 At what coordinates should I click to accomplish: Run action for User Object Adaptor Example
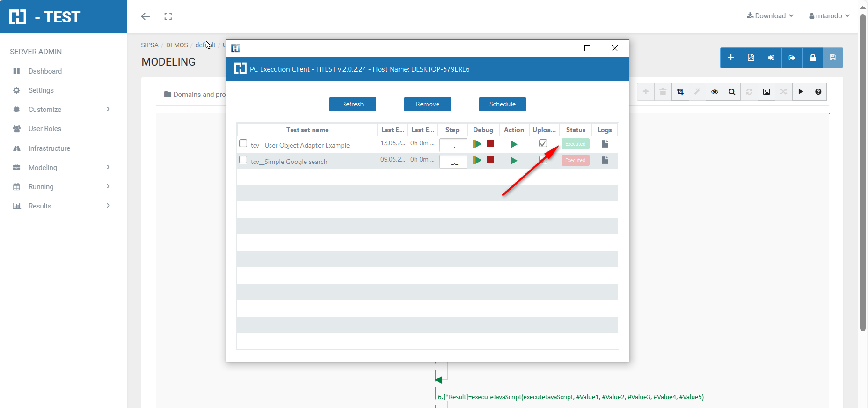pos(514,144)
